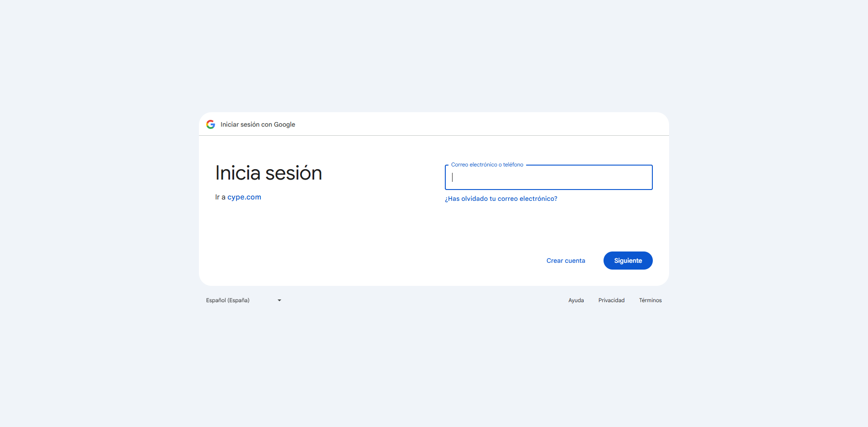Open the Ayuda footer link
This screenshot has height=427, width=868.
(576, 300)
